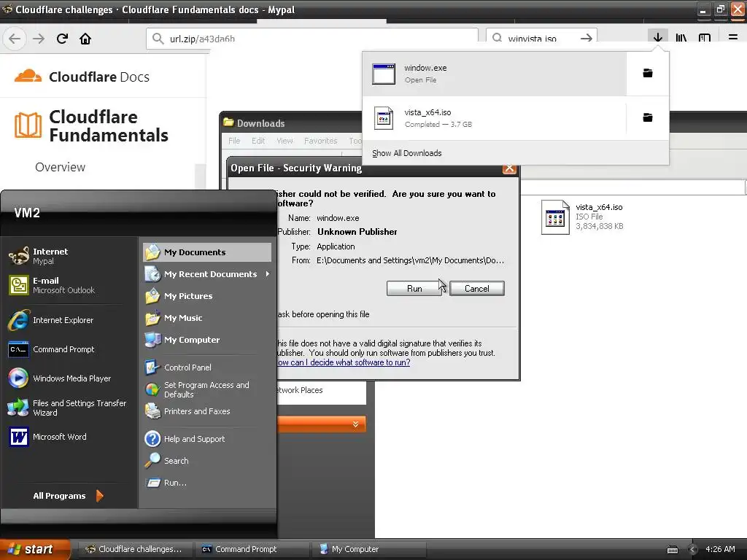Expand hidden tray icons with the chevron
The height and width of the screenshot is (560, 747).
[693, 550]
